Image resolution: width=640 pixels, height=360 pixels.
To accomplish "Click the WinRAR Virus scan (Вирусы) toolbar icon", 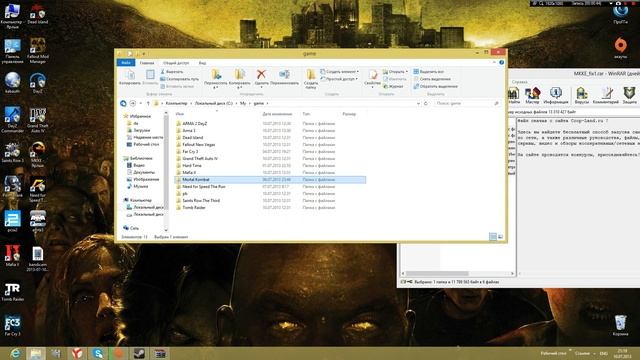I will tap(582, 96).
